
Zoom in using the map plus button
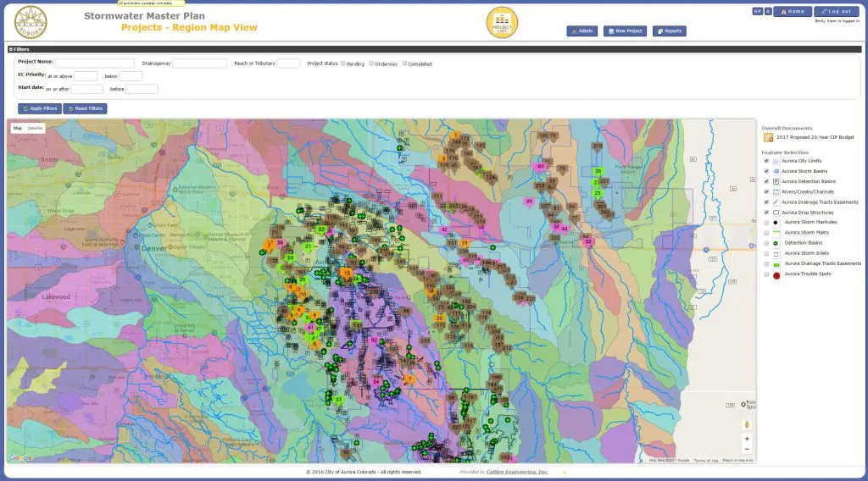coord(747,439)
